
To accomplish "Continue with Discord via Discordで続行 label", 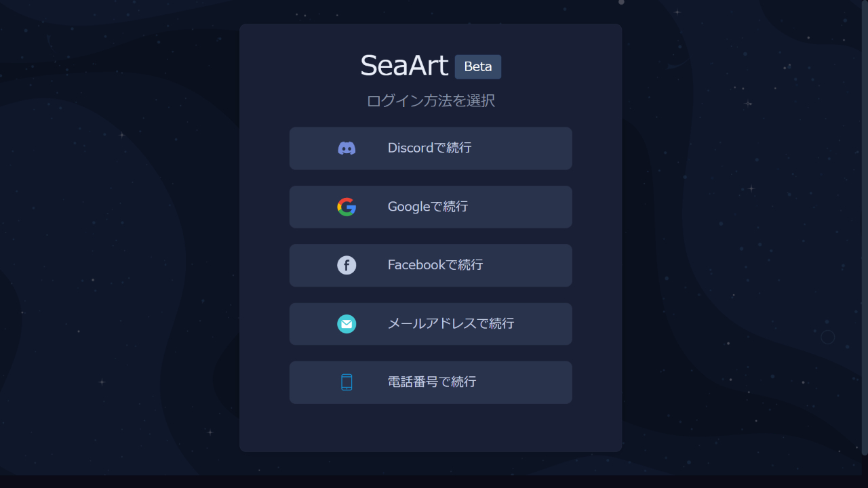I will 429,148.
